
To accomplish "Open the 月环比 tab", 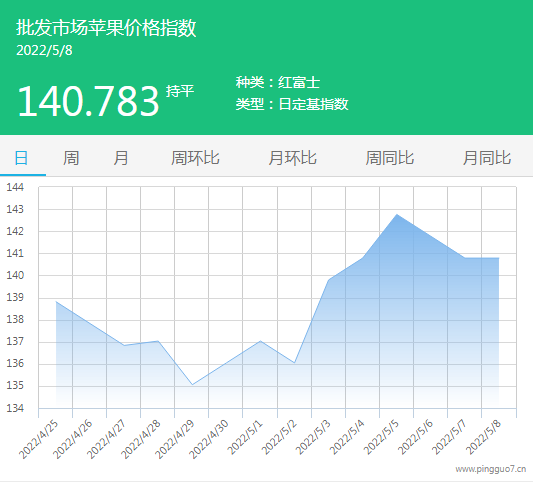I will tap(292, 158).
